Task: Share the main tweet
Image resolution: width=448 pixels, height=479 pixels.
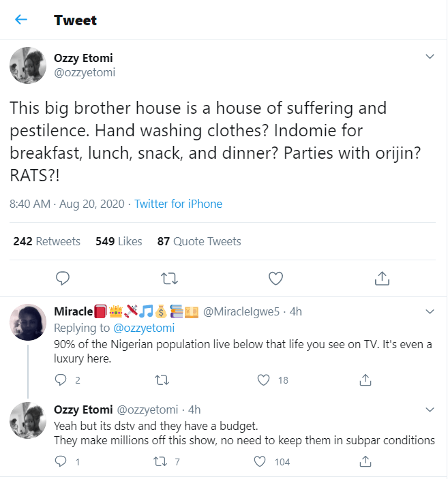Action: [x=382, y=278]
